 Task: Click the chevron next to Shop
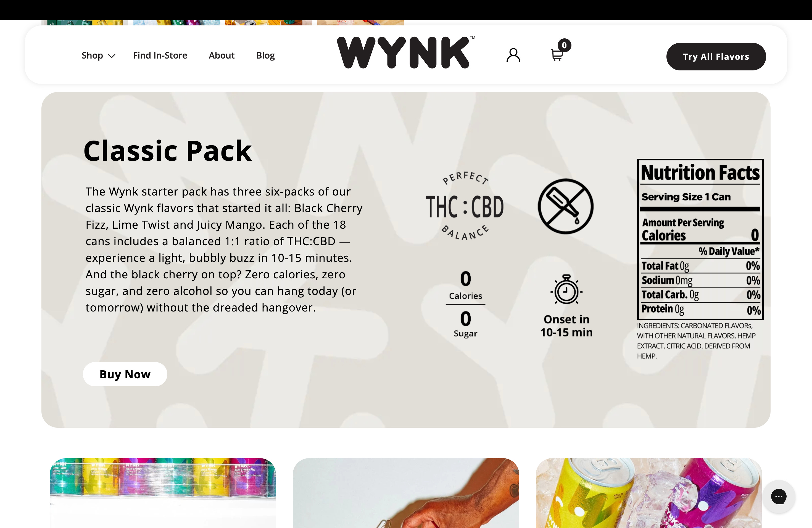[x=112, y=56]
